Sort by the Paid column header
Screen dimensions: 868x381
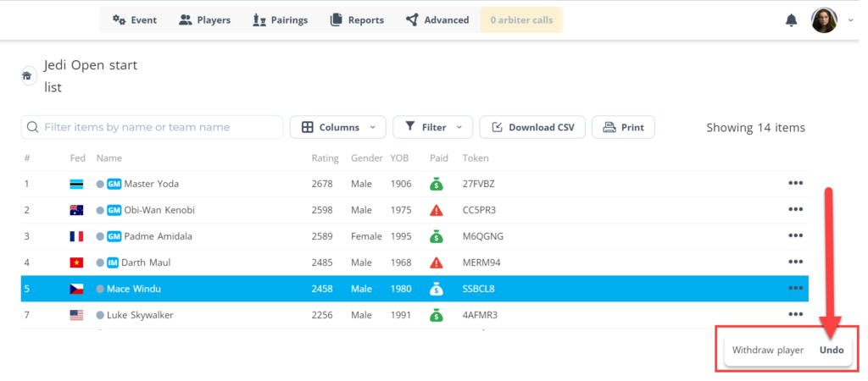[x=439, y=158]
